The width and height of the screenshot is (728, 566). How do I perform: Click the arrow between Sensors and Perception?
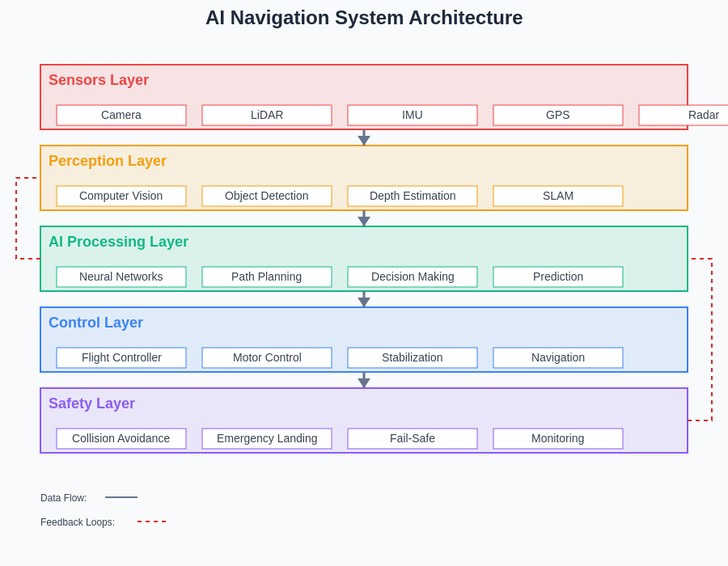[364, 138]
